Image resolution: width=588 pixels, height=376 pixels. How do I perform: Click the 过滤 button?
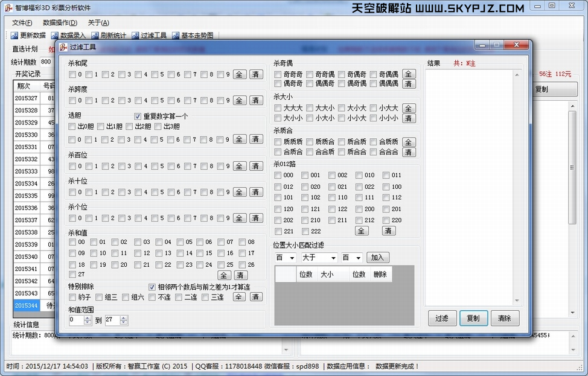[441, 318]
